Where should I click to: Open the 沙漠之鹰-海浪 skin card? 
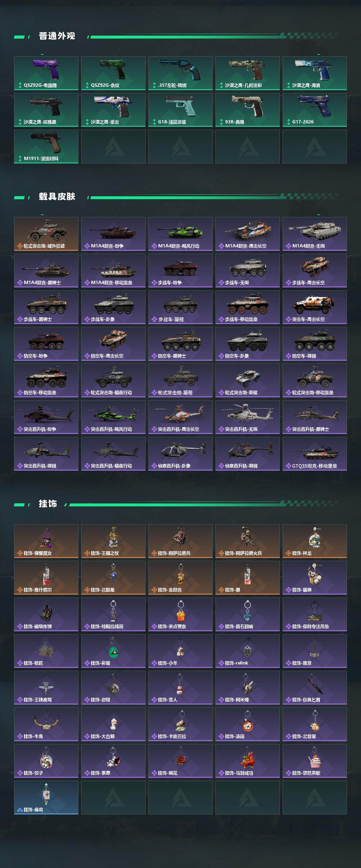[314, 73]
